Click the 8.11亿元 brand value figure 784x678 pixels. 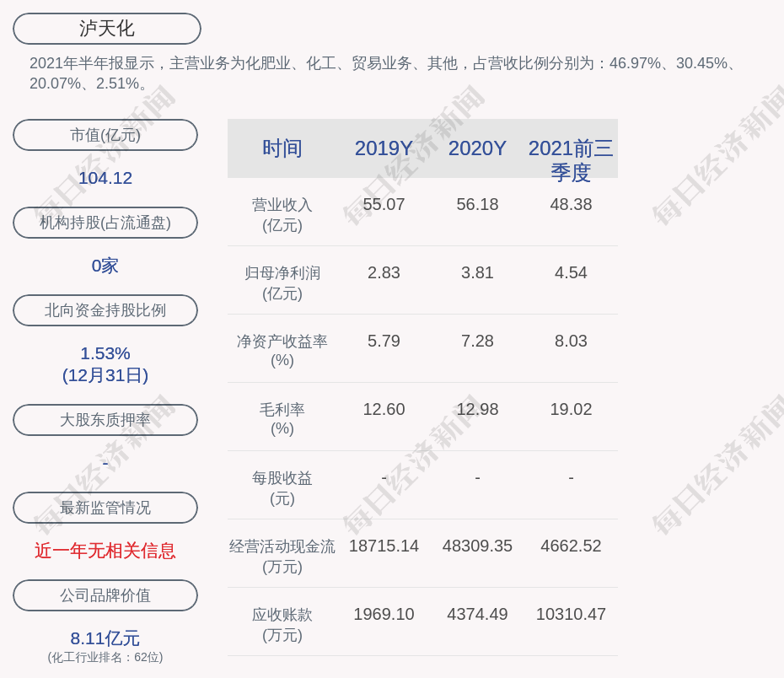coord(105,638)
